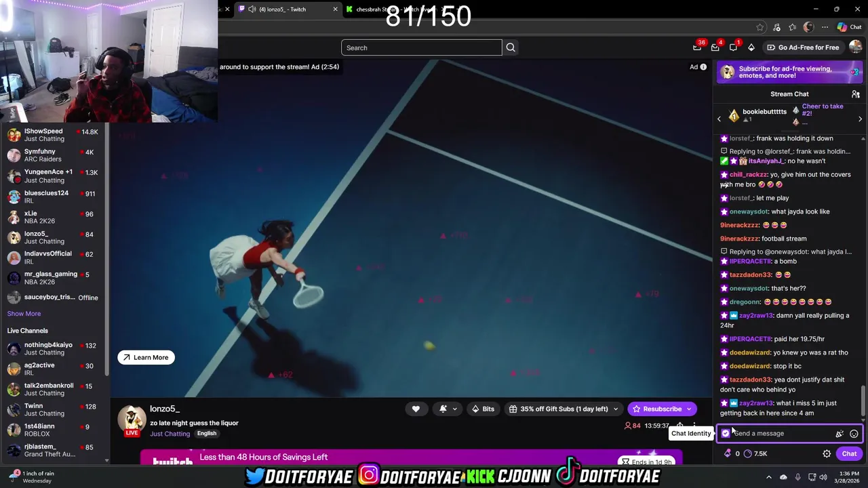The width and height of the screenshot is (868, 488).
Task: Click the lonzo5_ channel avatar with LIVE badge
Action: point(132,421)
